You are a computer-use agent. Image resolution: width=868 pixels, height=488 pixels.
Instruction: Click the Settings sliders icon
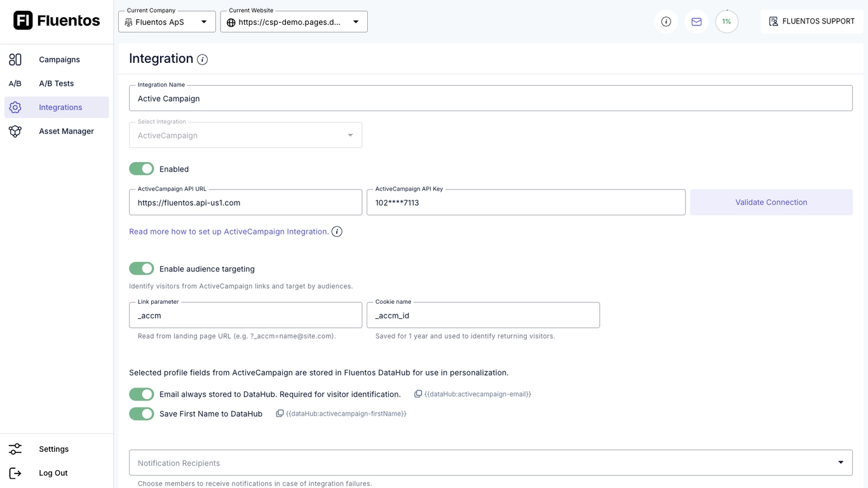pyautogui.click(x=15, y=449)
